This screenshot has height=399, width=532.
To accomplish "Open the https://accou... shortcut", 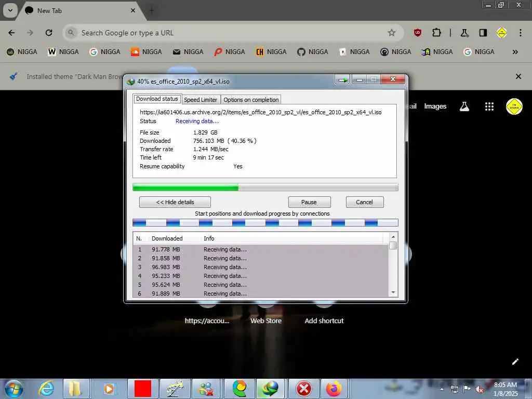I will (207, 321).
